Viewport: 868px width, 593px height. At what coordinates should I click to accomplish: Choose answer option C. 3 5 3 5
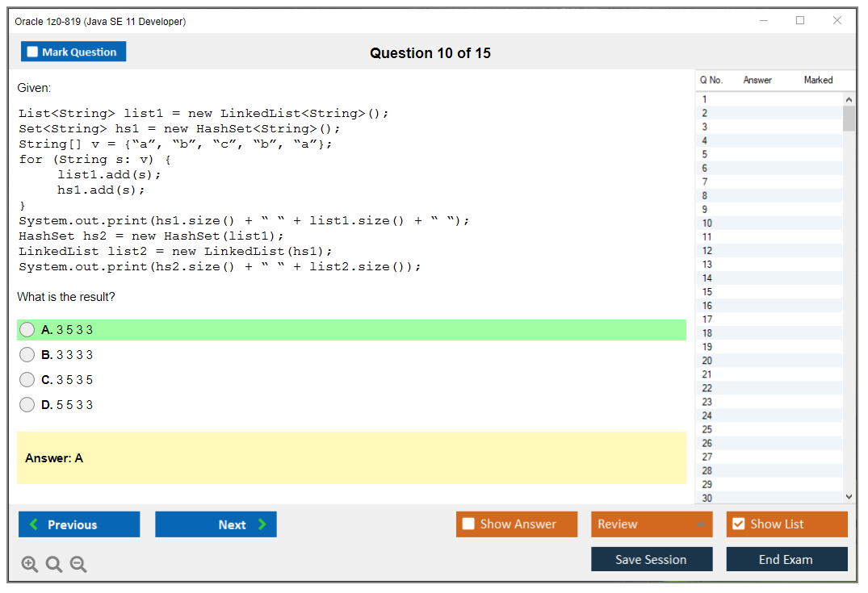pos(27,380)
